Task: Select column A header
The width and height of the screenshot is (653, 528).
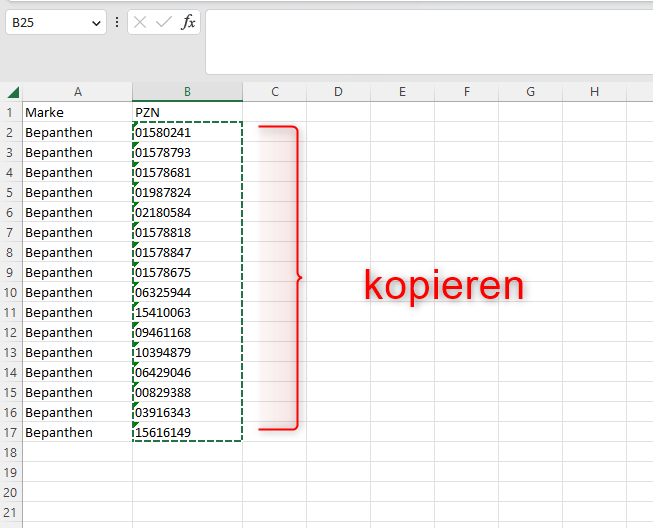Action: (77, 92)
